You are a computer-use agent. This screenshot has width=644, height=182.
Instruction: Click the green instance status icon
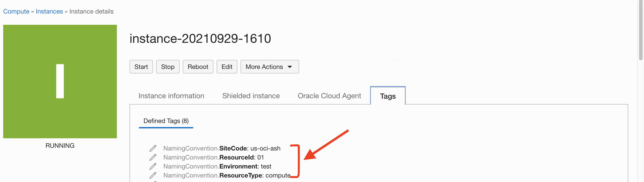[x=60, y=81]
